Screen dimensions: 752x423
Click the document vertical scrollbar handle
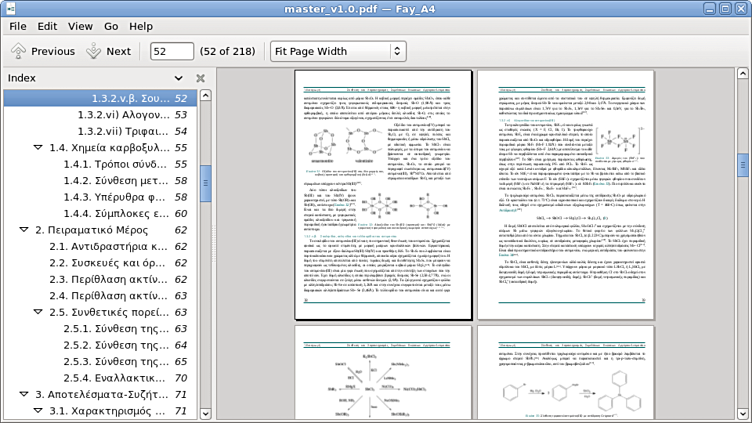click(743, 165)
